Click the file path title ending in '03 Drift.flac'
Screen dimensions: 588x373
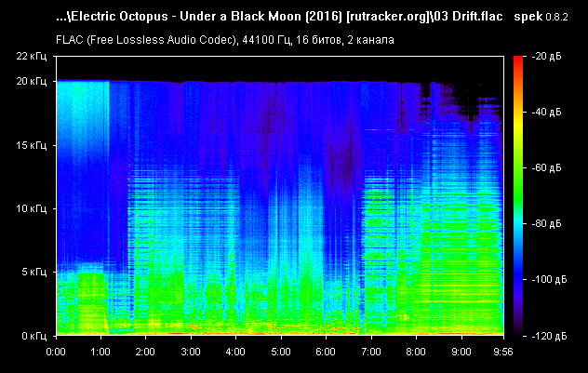(x=279, y=17)
